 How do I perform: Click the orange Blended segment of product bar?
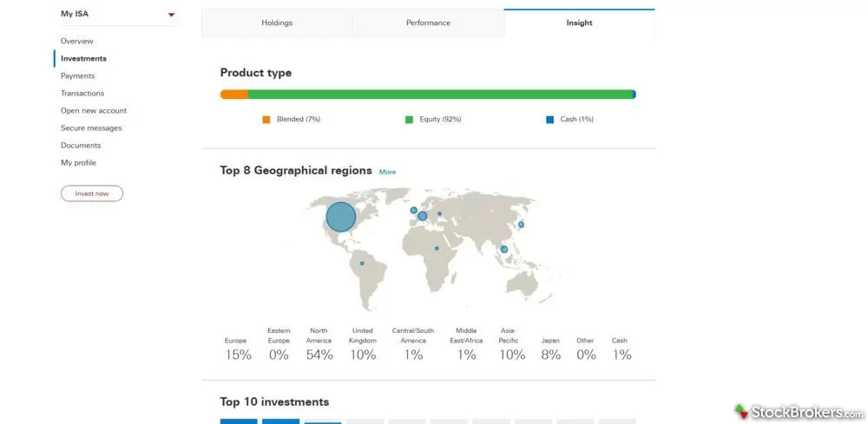(234, 95)
